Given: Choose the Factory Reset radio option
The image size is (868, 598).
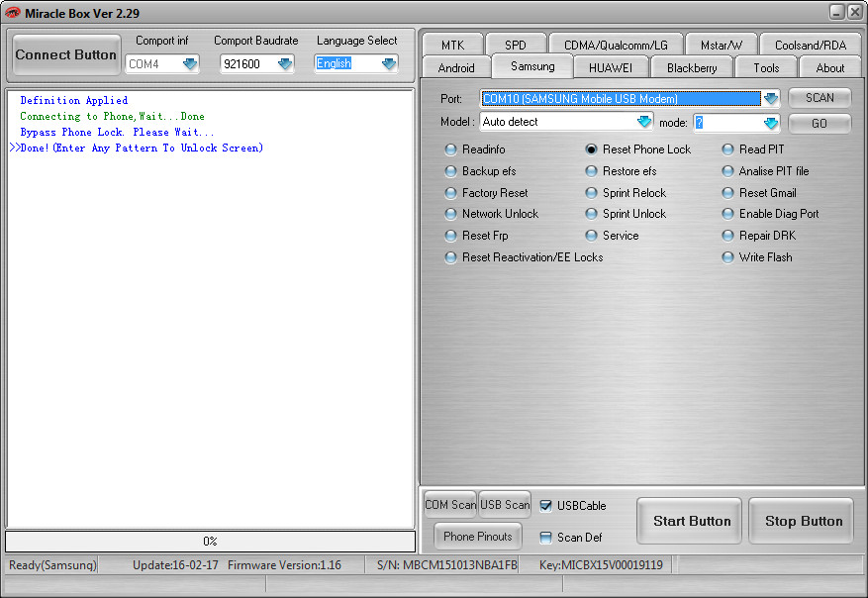Looking at the screenshot, I should [x=450, y=193].
